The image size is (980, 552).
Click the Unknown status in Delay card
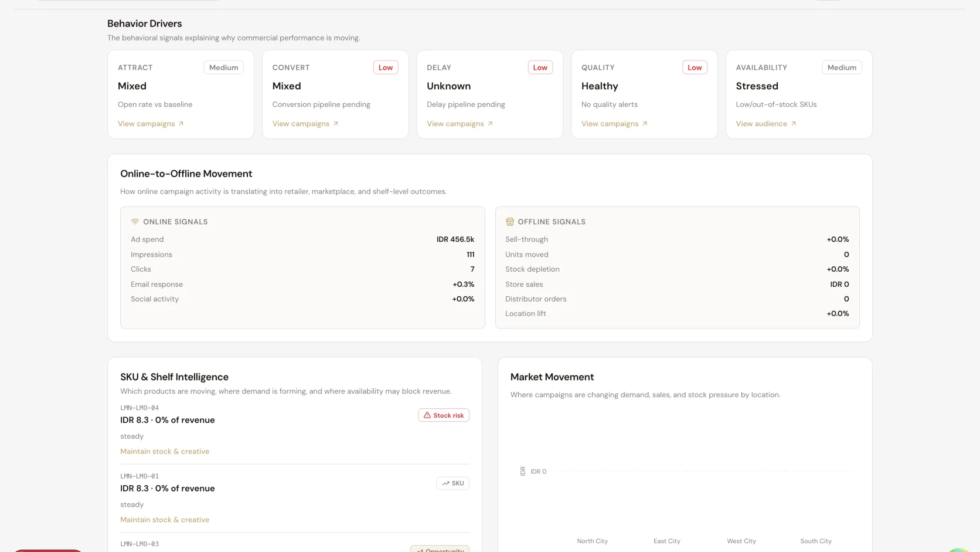pos(449,86)
